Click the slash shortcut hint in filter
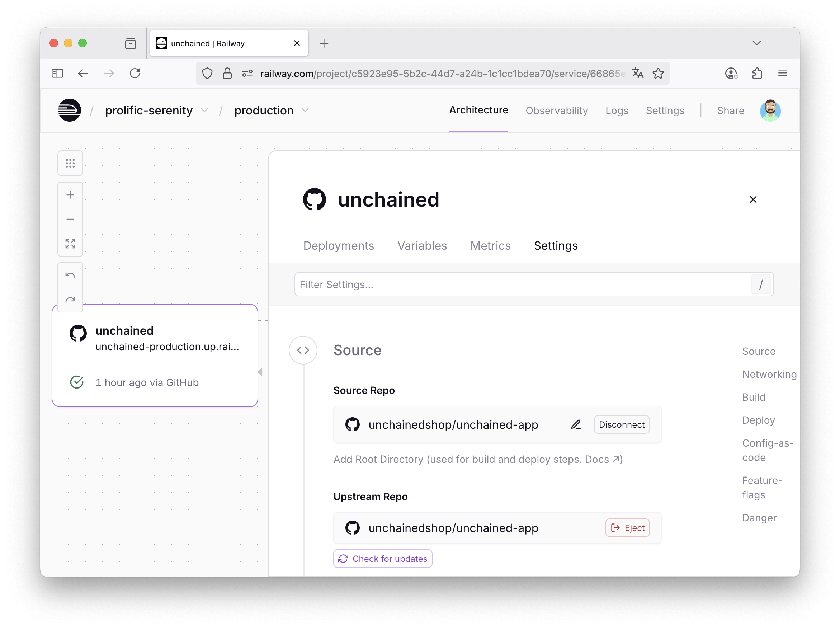 click(761, 284)
